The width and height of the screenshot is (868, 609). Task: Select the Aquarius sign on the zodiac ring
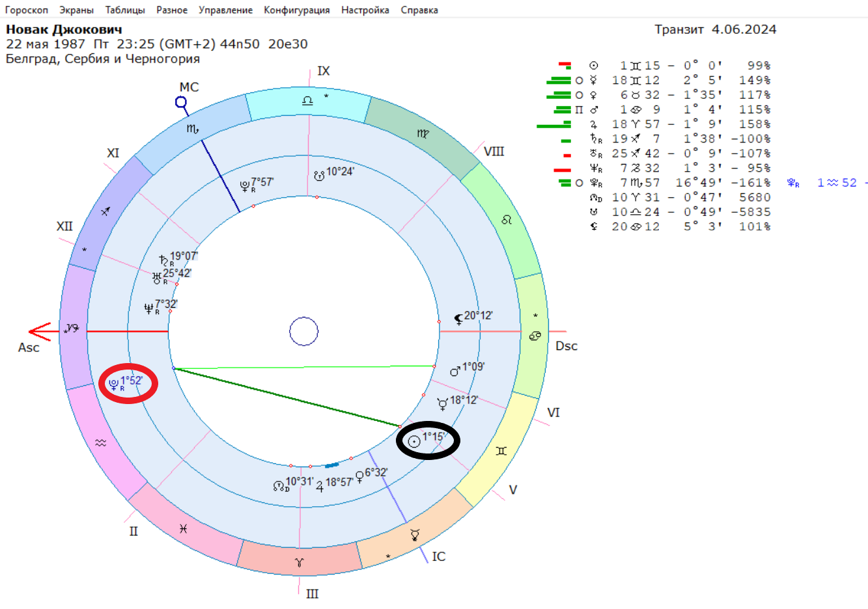[100, 442]
